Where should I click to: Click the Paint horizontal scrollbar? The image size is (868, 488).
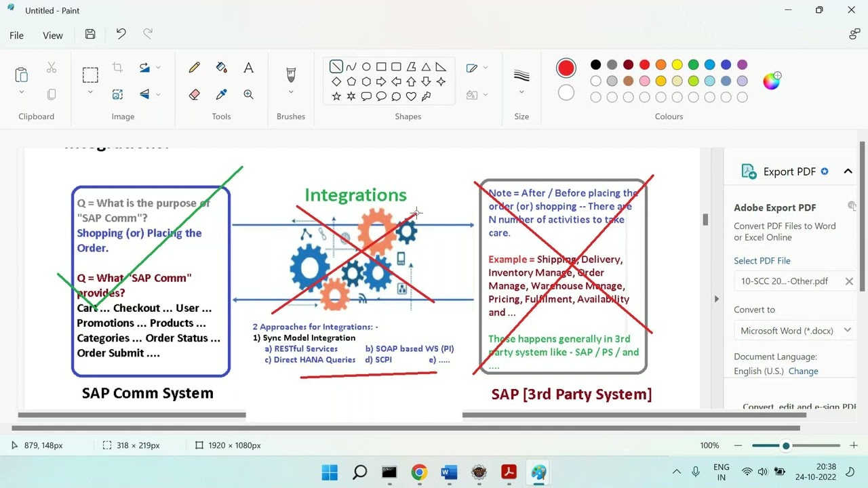pos(406,428)
